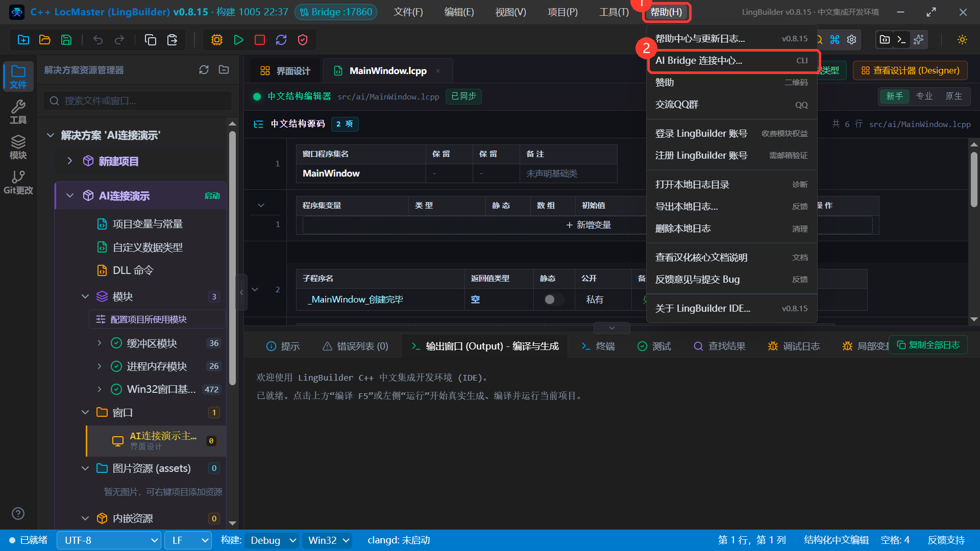
Task: Switch to the 终端 output tab
Action: [x=598, y=346]
